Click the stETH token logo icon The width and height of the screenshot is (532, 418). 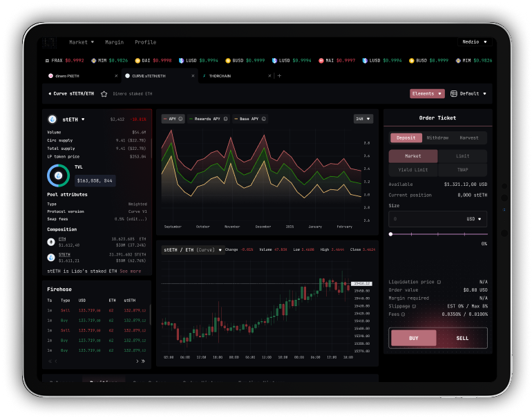coord(53,120)
